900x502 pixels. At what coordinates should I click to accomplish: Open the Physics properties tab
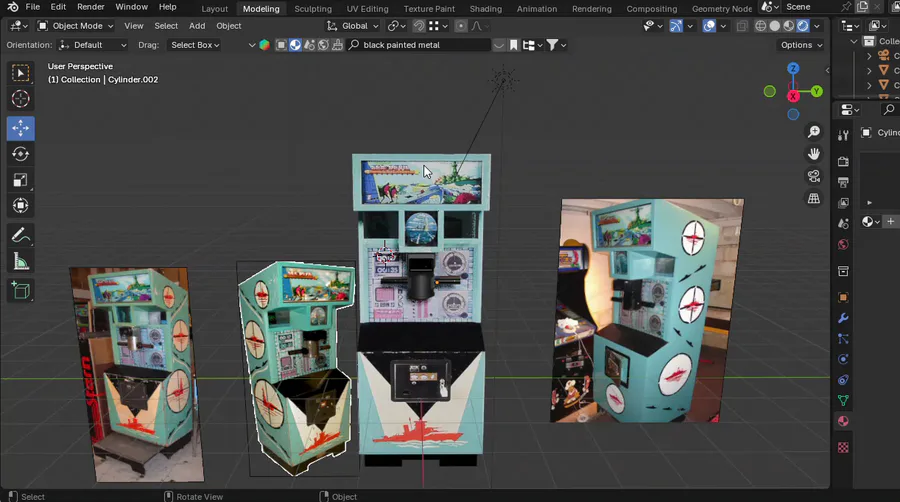click(843, 359)
